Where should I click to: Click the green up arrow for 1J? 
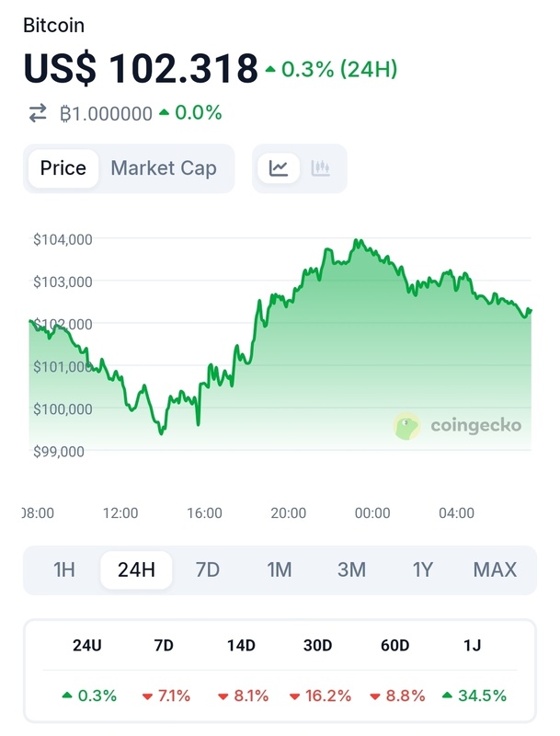point(448,696)
